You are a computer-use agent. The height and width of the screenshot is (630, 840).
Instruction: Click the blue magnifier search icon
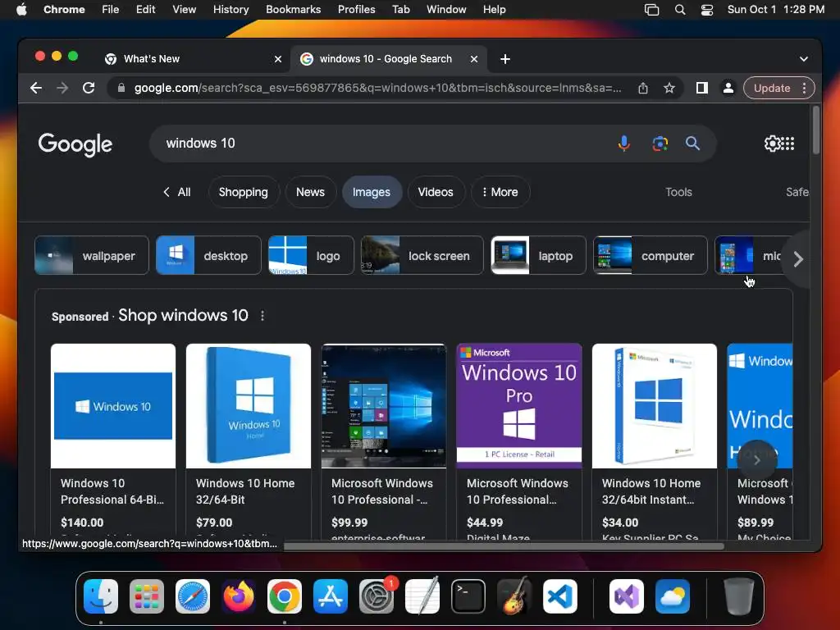pyautogui.click(x=692, y=143)
